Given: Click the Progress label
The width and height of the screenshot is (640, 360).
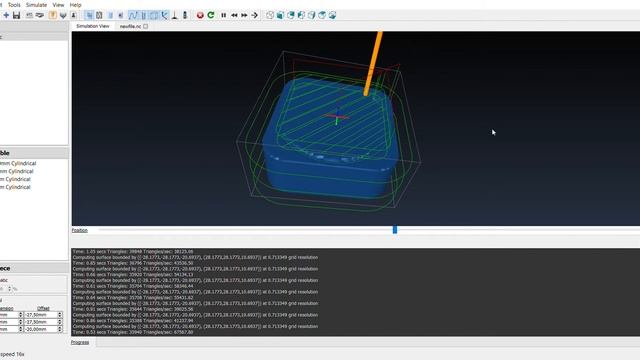Looking at the screenshot, I should click(x=80, y=342).
